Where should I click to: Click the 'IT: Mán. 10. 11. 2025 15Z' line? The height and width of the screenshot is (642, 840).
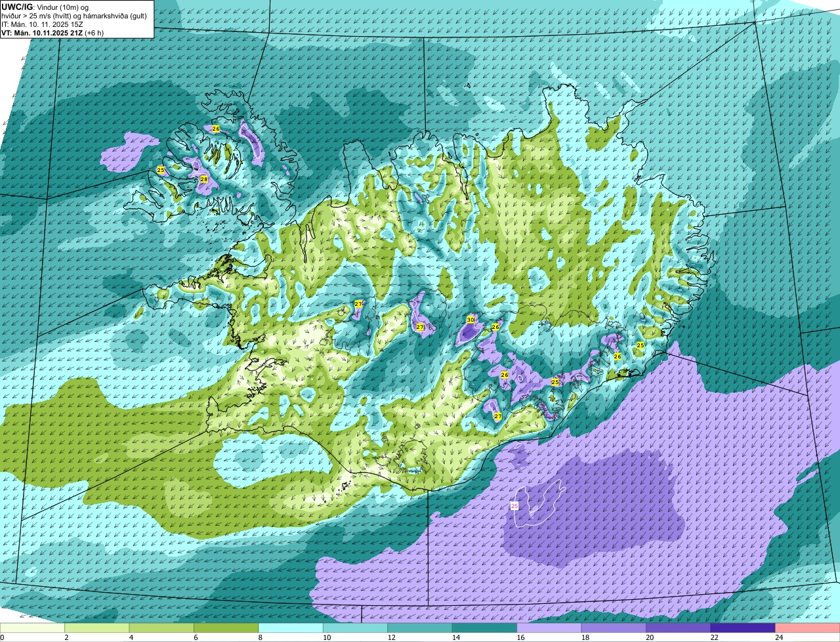pos(41,24)
